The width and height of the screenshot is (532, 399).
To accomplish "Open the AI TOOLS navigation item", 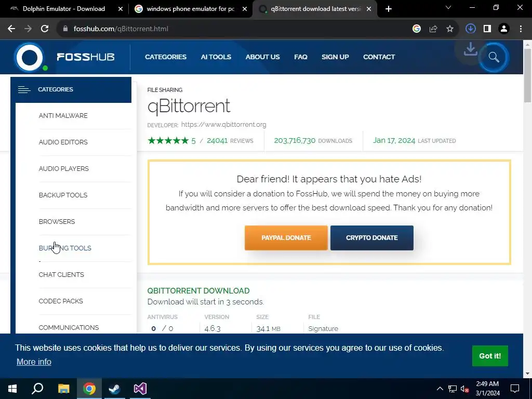I will [x=216, y=57].
